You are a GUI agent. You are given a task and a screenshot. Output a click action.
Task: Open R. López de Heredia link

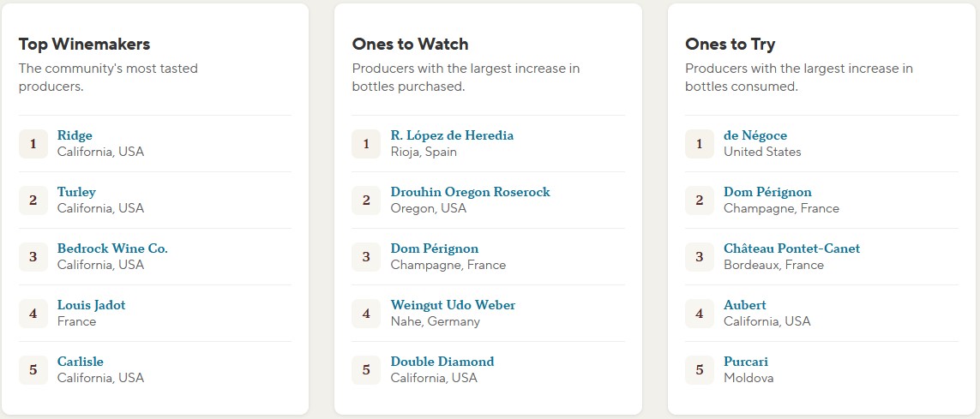[x=452, y=135]
